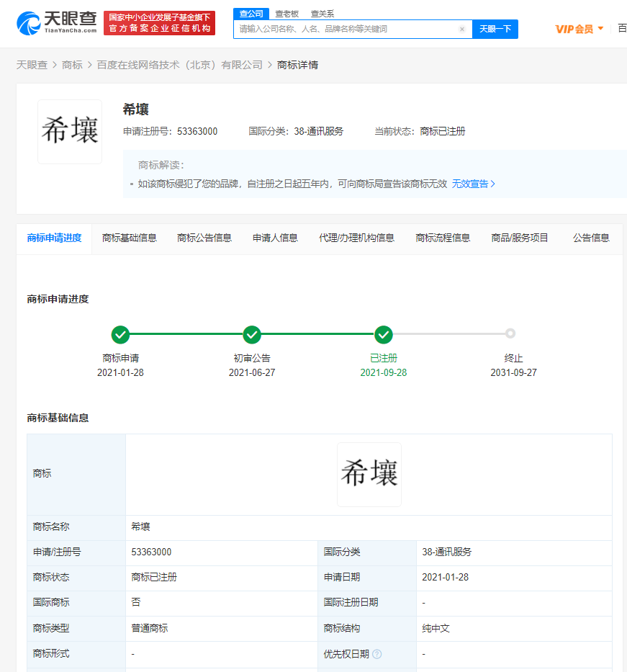The height and width of the screenshot is (672, 627).
Task: Switch to 商标流程信息 tab
Action: tap(443, 238)
